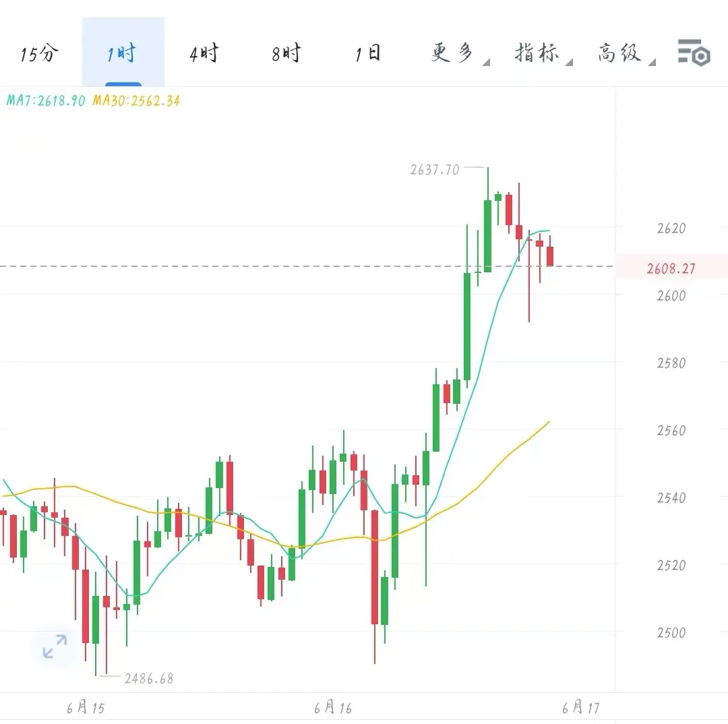Open the chart settings icon
The image size is (728, 724).
click(x=694, y=53)
